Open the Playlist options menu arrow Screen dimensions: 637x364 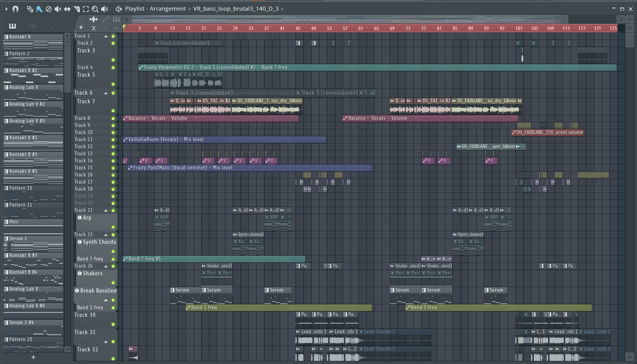[x=6, y=9]
